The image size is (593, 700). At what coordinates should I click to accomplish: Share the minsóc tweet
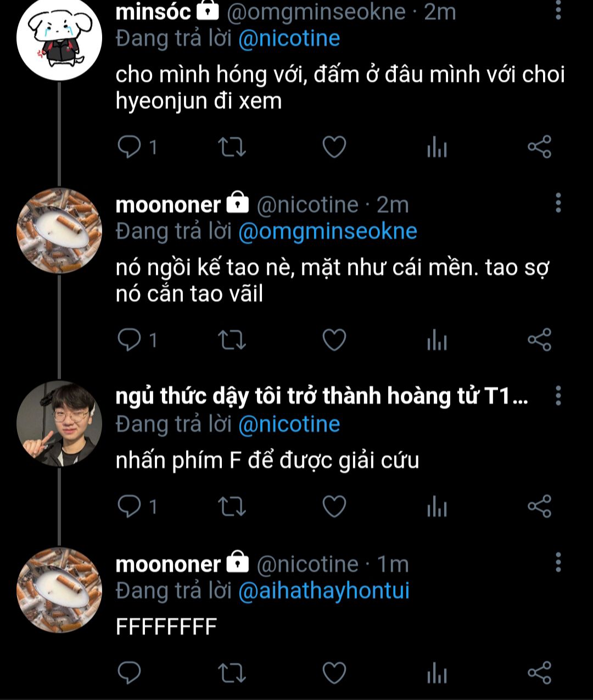click(x=539, y=147)
